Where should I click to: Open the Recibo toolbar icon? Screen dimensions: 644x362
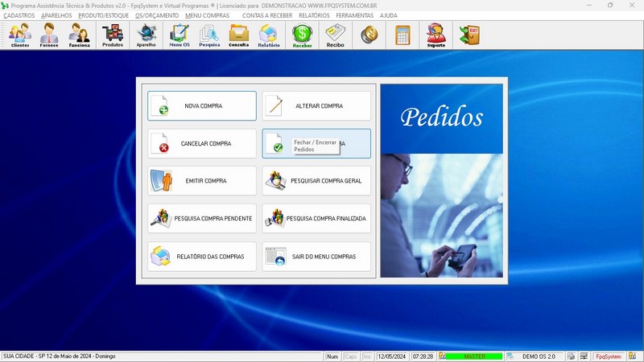click(335, 35)
